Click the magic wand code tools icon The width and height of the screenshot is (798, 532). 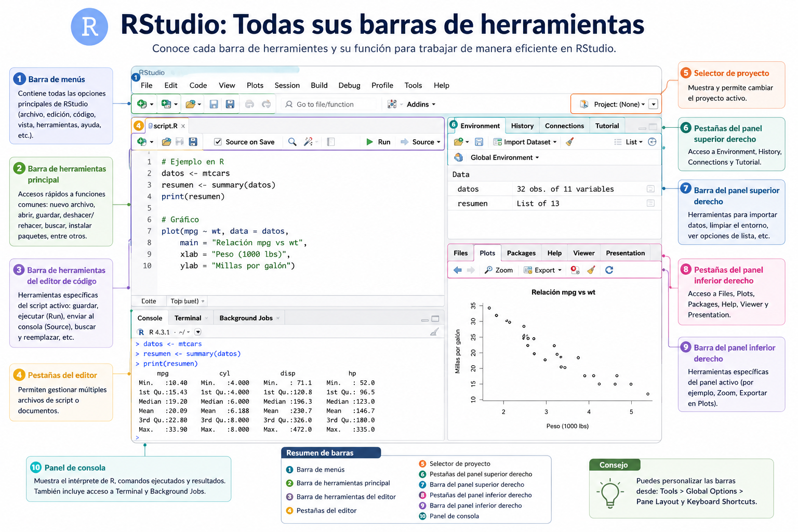pos(309,142)
